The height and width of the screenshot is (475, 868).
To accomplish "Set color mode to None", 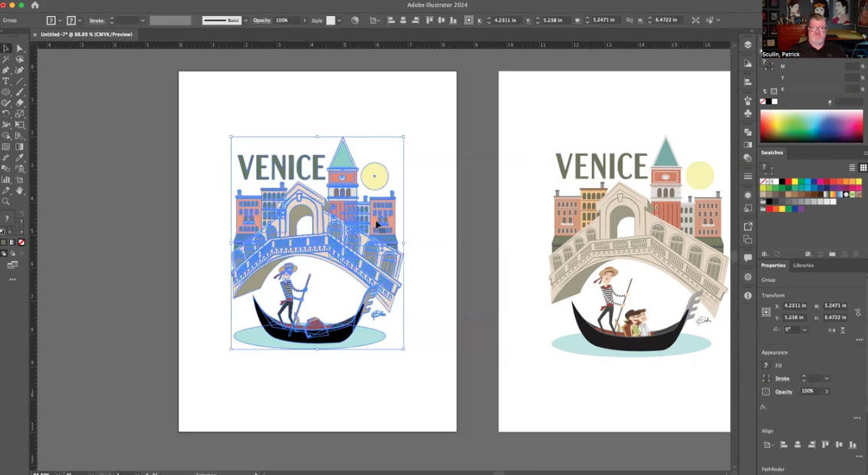I will click(x=21, y=242).
